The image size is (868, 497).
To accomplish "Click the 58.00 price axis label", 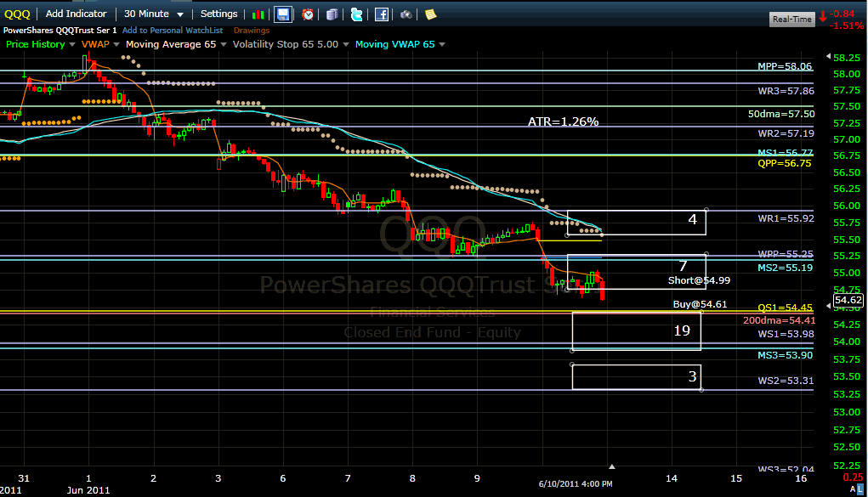I will click(847, 74).
